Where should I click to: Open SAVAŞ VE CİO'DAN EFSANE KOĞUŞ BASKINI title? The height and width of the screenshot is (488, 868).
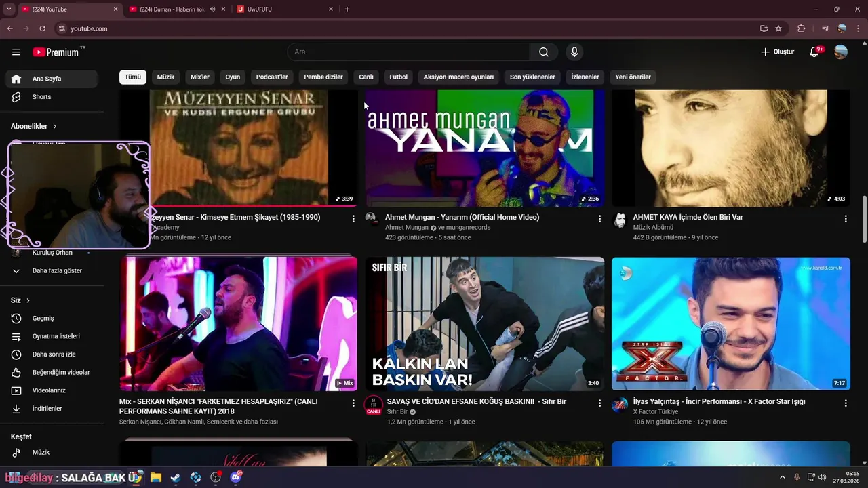click(x=477, y=402)
